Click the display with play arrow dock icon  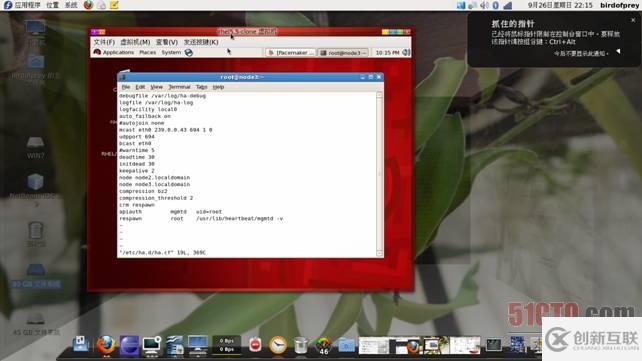[152, 345]
